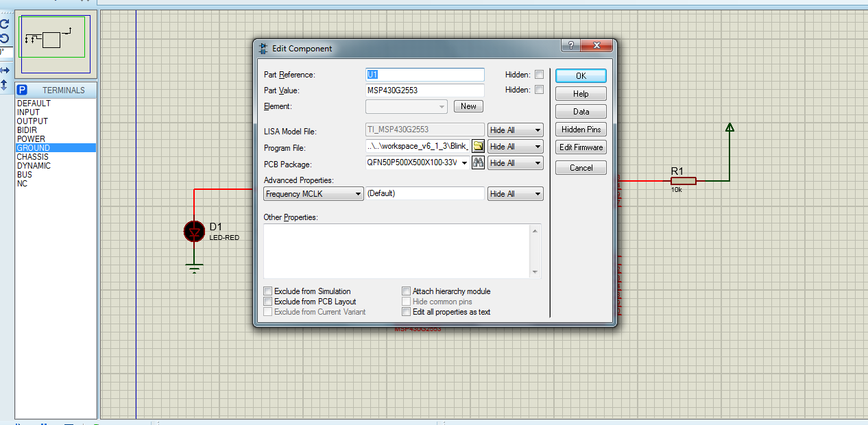Select the D1 LED-RED component on schematic
Screen dimensions: 868x425
pos(195,232)
